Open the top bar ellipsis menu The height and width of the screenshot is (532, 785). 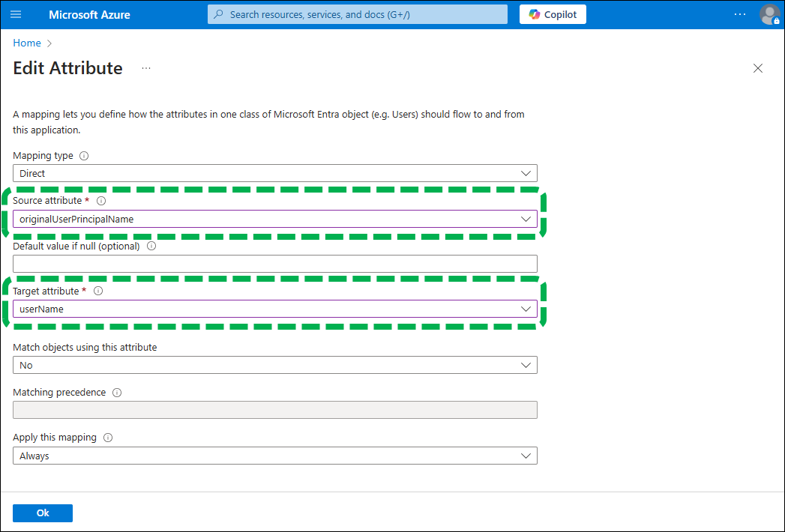click(x=740, y=14)
